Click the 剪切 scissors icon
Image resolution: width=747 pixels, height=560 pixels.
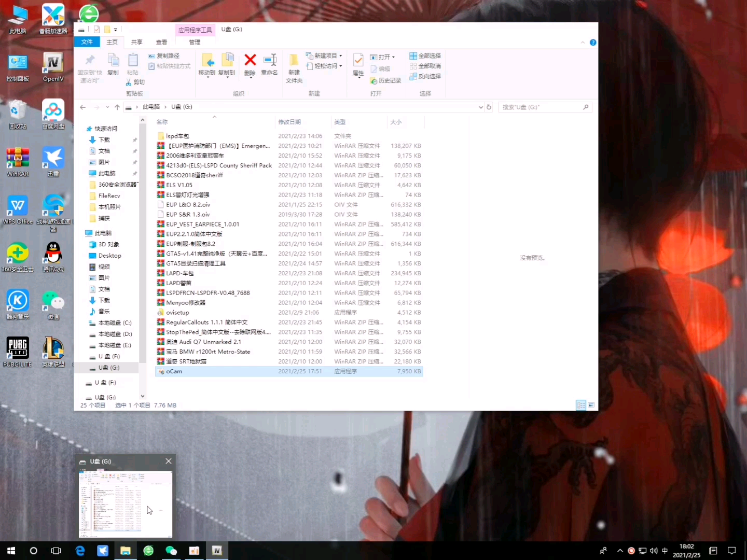[x=129, y=82]
